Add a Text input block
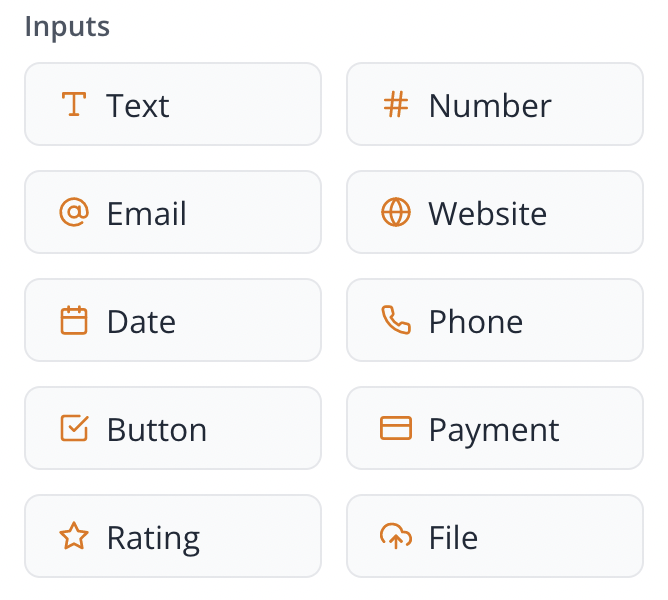 coord(173,105)
